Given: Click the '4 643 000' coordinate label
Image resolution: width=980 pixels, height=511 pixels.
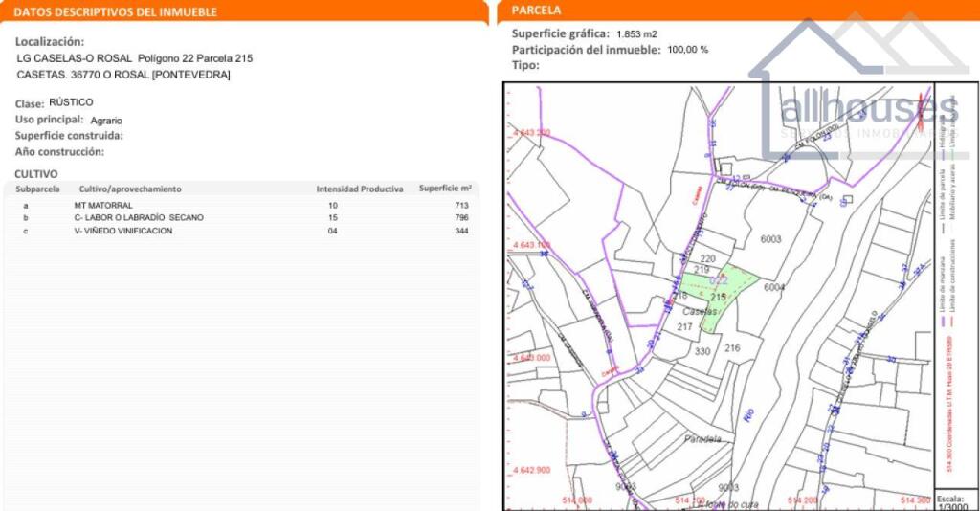Looking at the screenshot, I should tap(531, 358).
